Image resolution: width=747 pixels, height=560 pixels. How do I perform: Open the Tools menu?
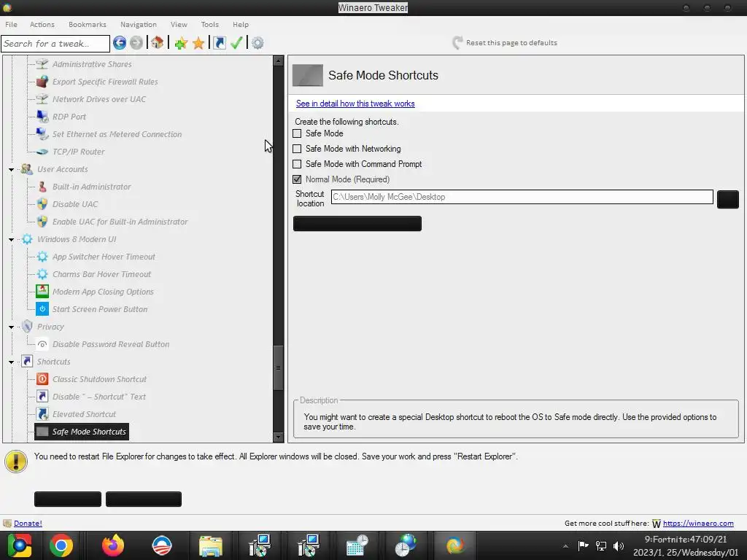pos(209,24)
